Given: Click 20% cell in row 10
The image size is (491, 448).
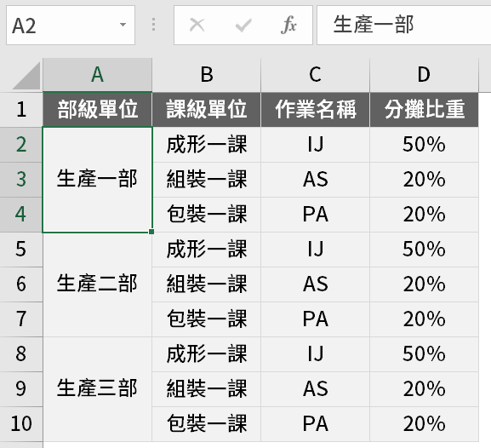Looking at the screenshot, I should click(x=424, y=424).
